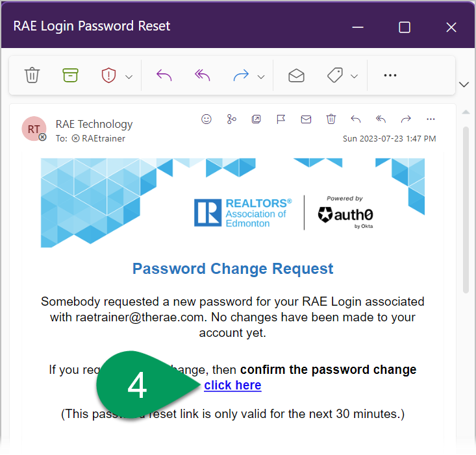Archive this email using the green box icon
Screen dimensions: 476x455
click(x=70, y=75)
